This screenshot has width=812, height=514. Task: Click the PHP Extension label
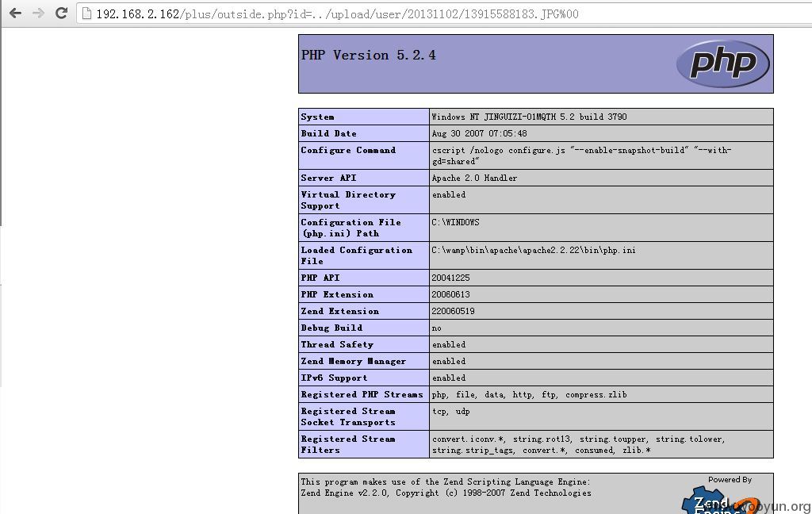point(337,294)
